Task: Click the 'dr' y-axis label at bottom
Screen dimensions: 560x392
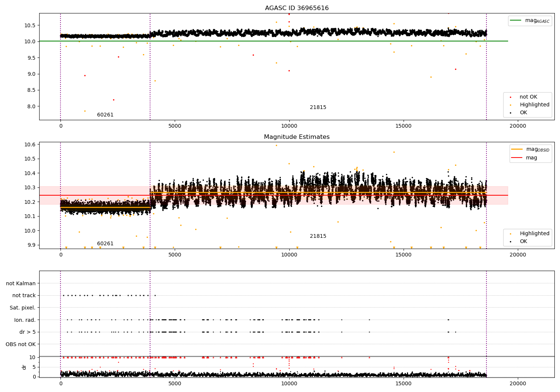Action: click(x=24, y=367)
